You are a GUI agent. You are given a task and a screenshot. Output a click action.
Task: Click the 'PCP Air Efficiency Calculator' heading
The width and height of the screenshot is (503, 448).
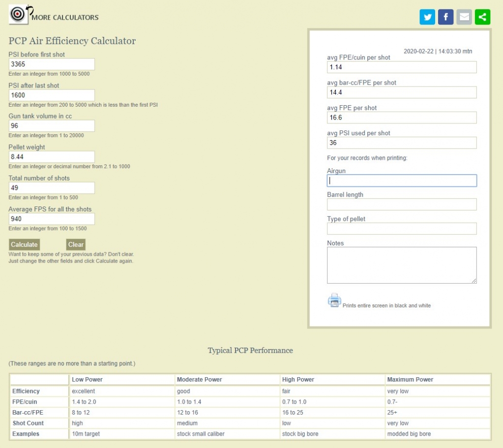click(72, 41)
